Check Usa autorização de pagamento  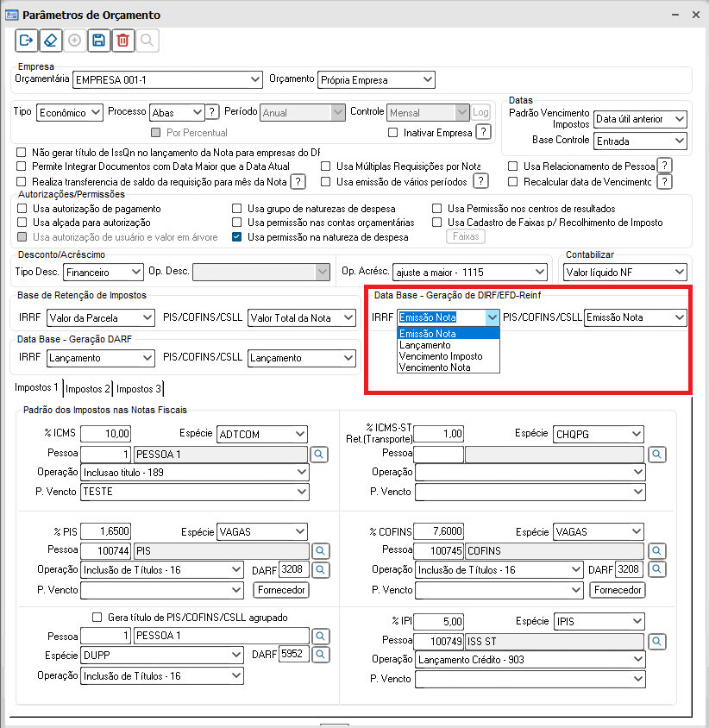22,209
